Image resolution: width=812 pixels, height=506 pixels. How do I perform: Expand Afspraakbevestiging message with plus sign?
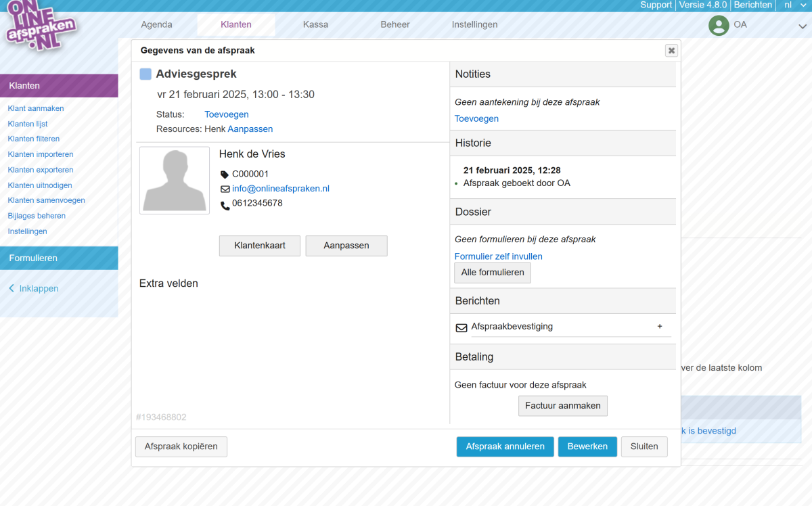pyautogui.click(x=660, y=327)
